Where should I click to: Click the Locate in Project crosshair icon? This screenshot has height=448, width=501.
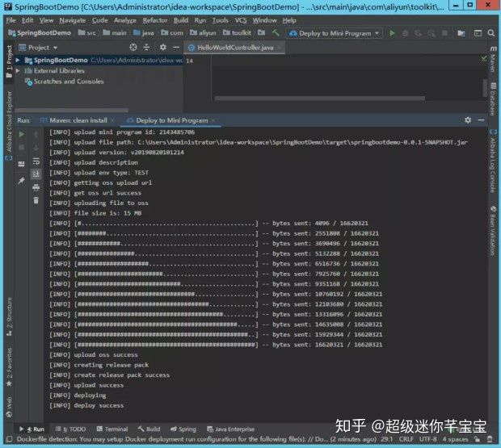133,48
